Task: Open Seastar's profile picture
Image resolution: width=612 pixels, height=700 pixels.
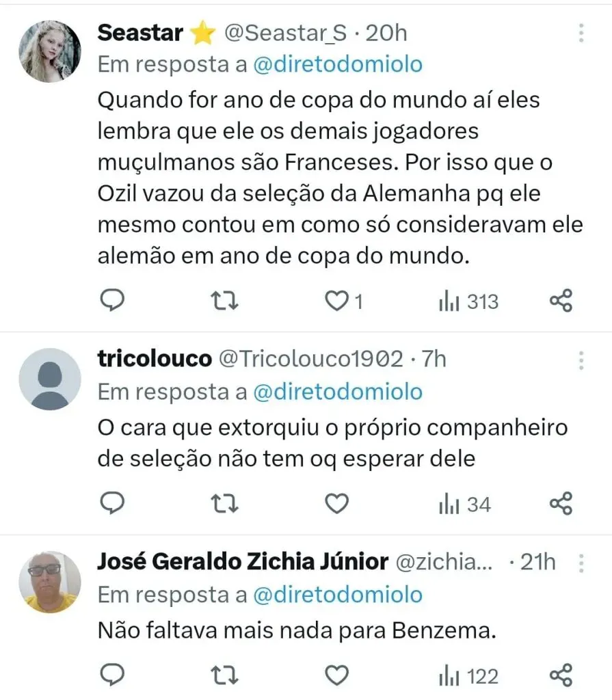Action: pos(49,51)
